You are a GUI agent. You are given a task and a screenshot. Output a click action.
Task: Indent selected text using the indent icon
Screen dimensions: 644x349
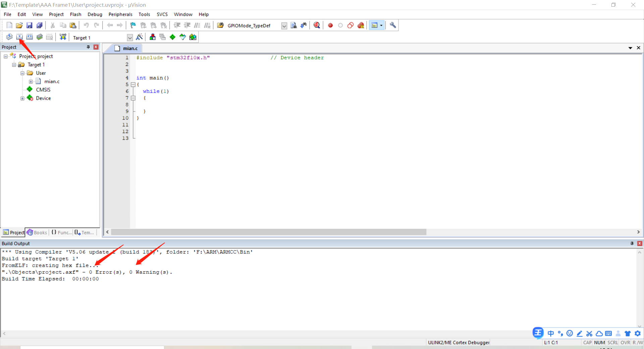click(177, 25)
